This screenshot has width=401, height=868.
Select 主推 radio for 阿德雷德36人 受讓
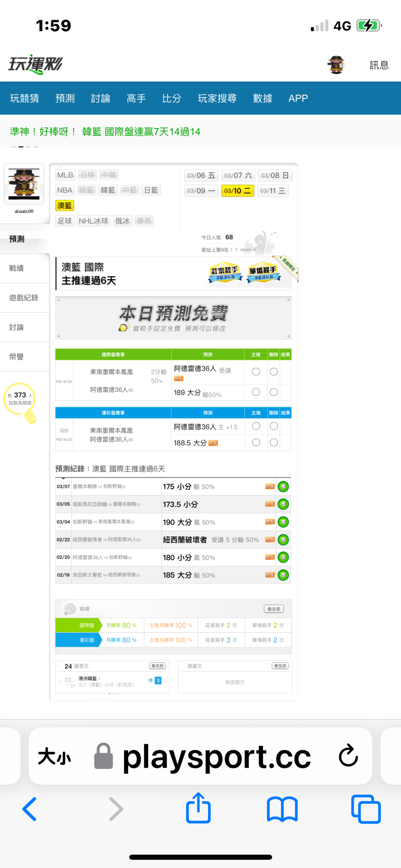(x=256, y=372)
